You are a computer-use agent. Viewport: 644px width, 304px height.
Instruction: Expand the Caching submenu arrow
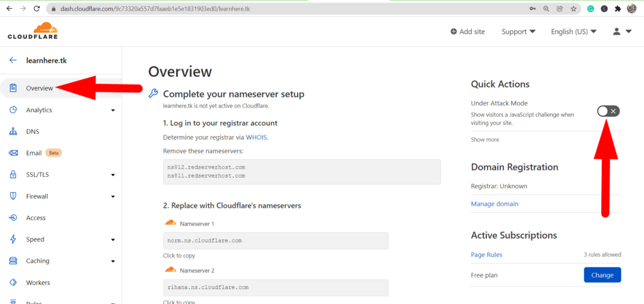coord(113,261)
